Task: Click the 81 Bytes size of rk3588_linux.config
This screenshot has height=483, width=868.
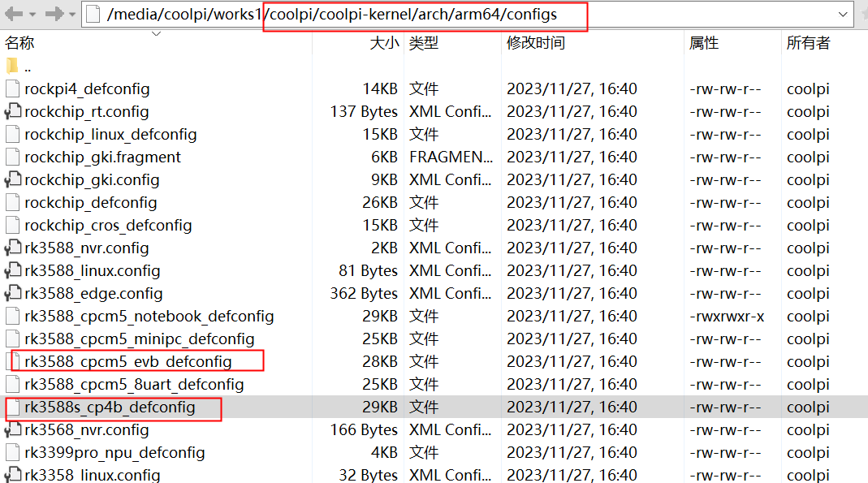Action: [x=368, y=270]
